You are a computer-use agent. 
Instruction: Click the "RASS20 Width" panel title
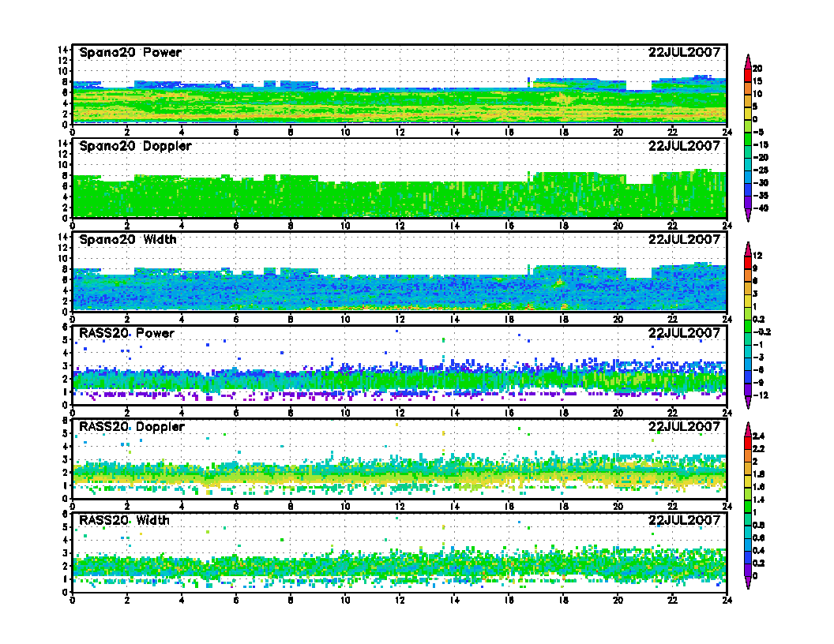pyautogui.click(x=124, y=520)
